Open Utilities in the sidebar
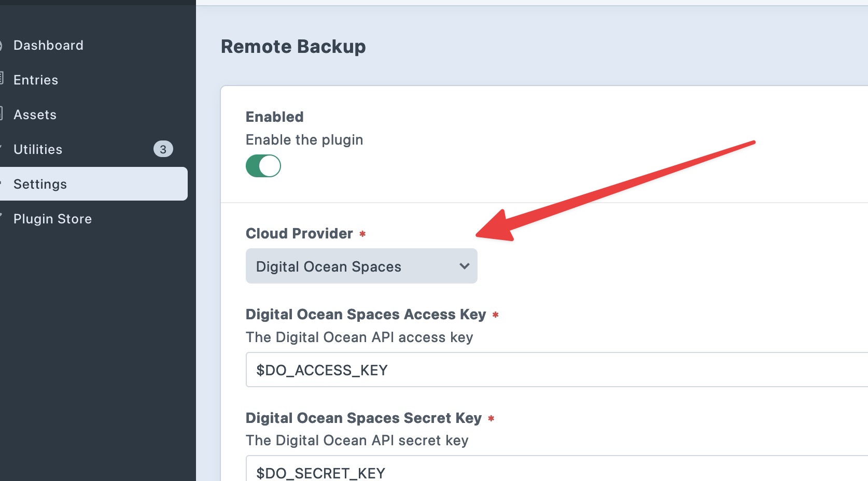 tap(38, 149)
